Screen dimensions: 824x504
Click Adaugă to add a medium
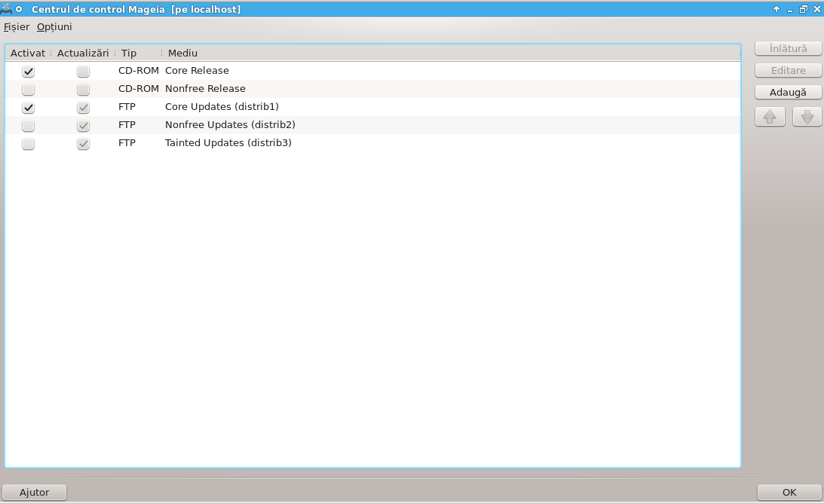point(789,93)
